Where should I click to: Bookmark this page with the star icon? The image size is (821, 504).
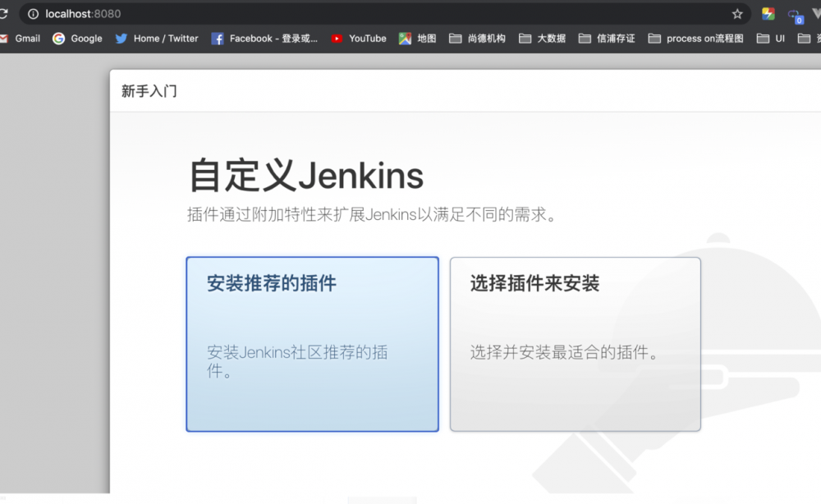click(x=737, y=13)
